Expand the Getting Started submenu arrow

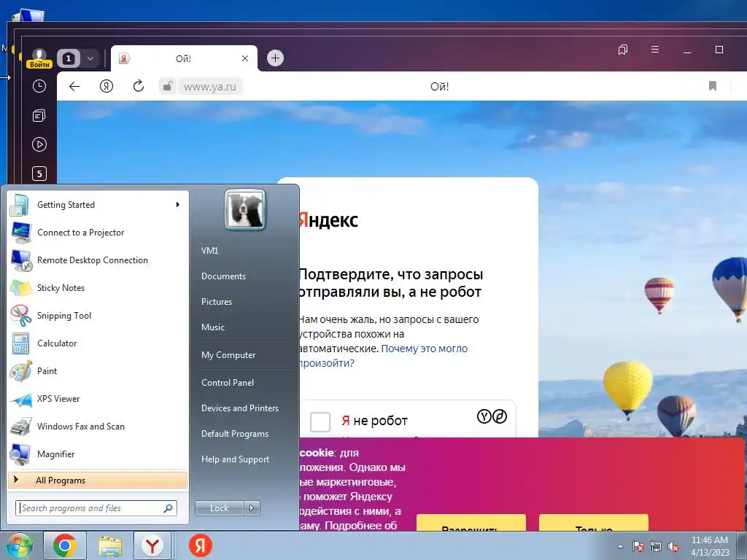tap(178, 205)
